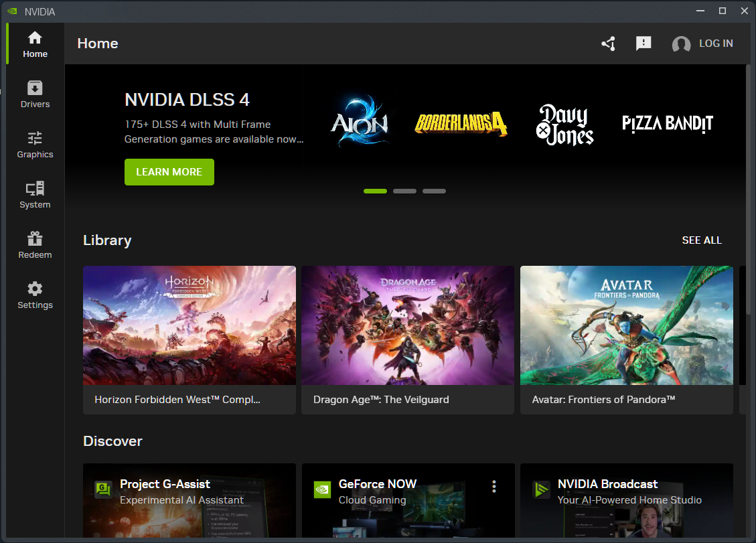Viewport: 756px width, 543px height.
Task: Click the Pizza Bandit logo
Action: click(x=668, y=123)
